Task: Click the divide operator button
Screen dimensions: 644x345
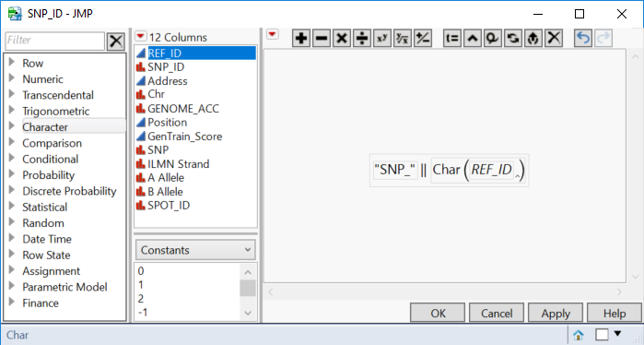Action: [x=362, y=39]
